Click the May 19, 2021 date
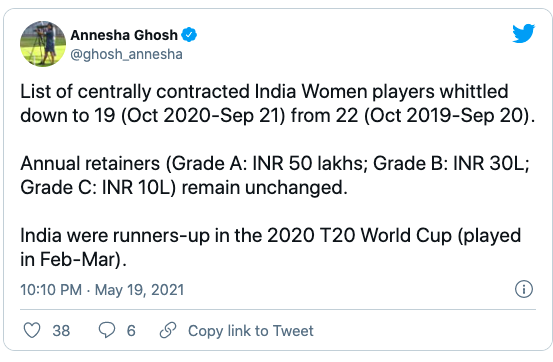 coord(140,290)
